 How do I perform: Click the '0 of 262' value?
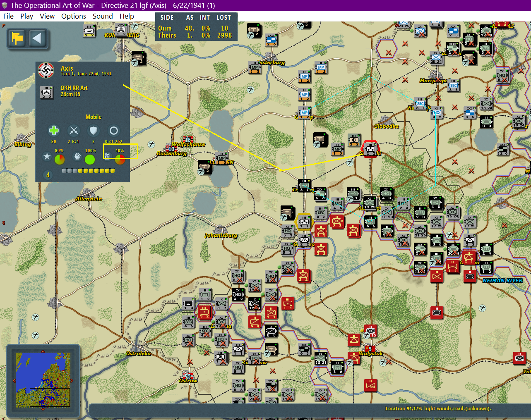(x=113, y=141)
